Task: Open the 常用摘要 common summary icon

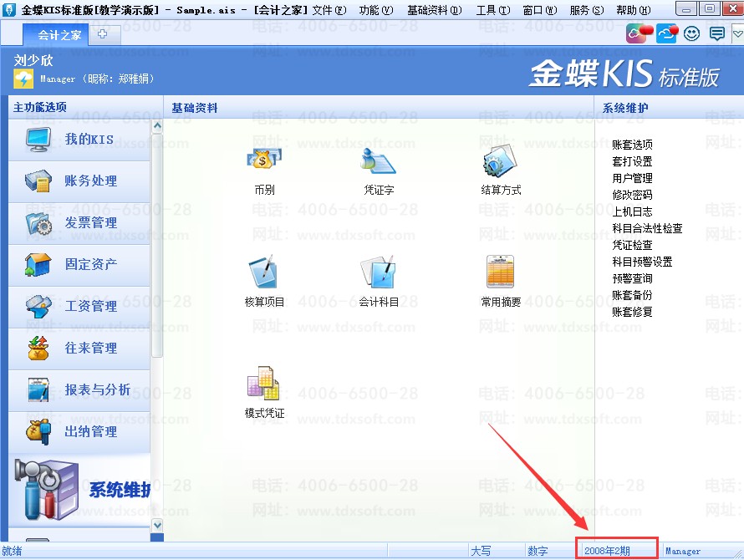Action: pos(500,272)
